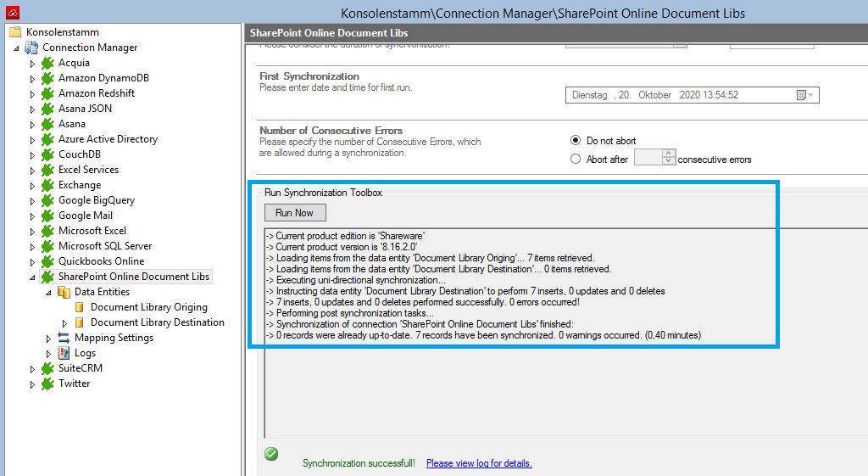
Task: Click the Twitter connection puzzle icon
Action: coord(48,384)
